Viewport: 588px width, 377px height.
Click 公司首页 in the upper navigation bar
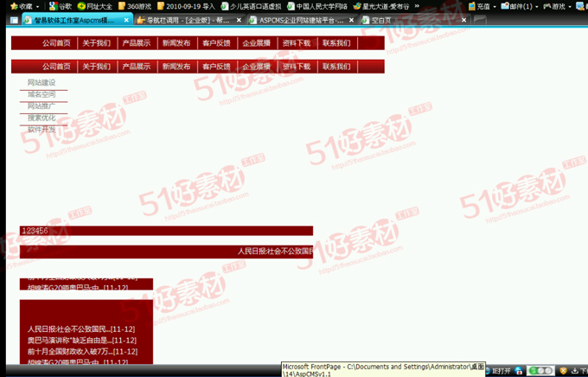coord(56,43)
